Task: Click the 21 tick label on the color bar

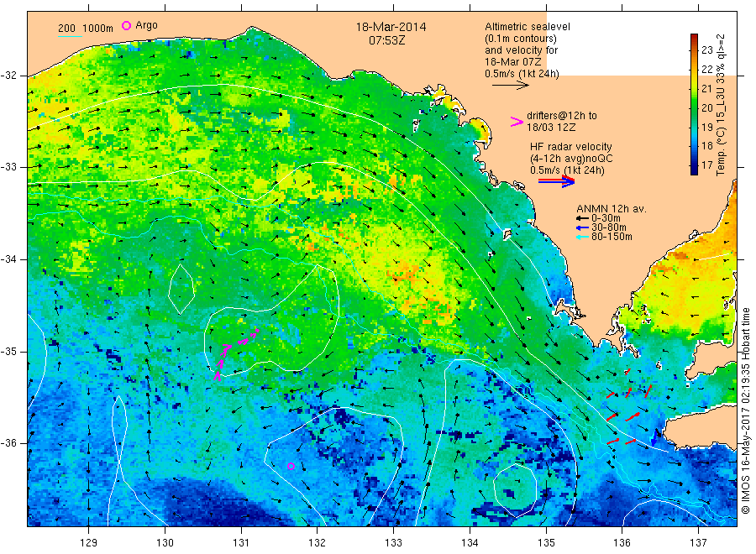Action: coord(706,88)
